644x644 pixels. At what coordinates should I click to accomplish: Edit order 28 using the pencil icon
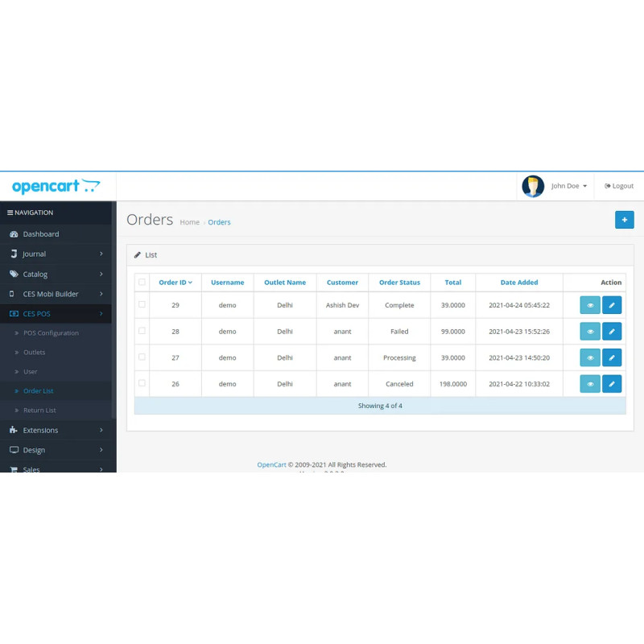pyautogui.click(x=612, y=331)
